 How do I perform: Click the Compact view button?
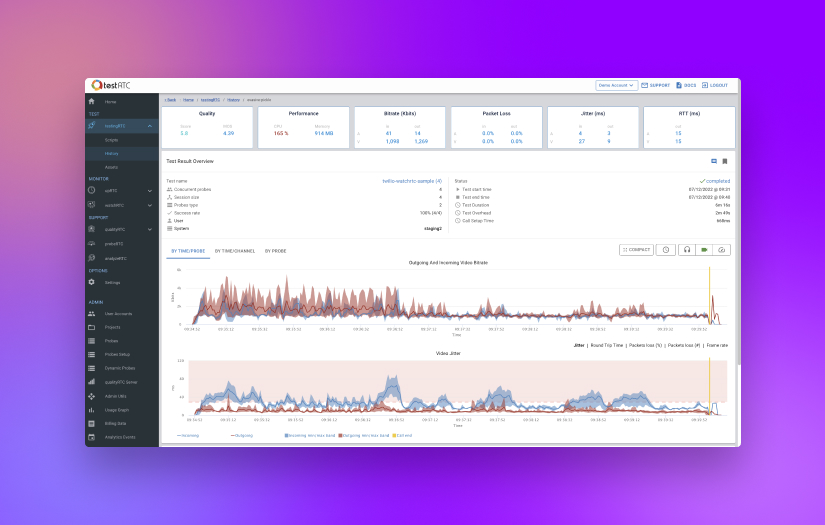click(x=636, y=250)
